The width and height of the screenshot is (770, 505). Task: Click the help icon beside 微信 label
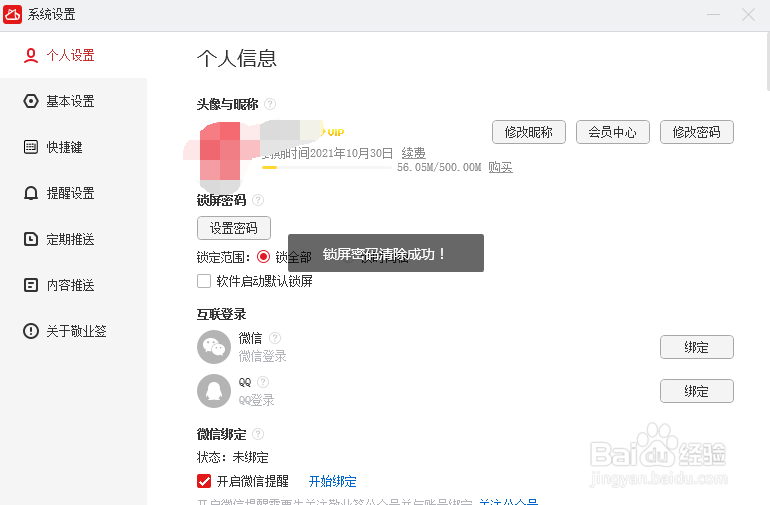click(275, 338)
